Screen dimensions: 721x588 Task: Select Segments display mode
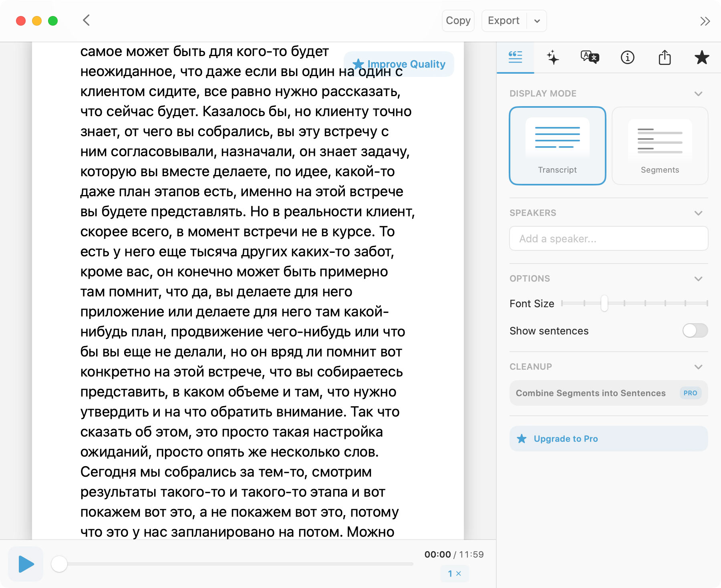coord(660,146)
